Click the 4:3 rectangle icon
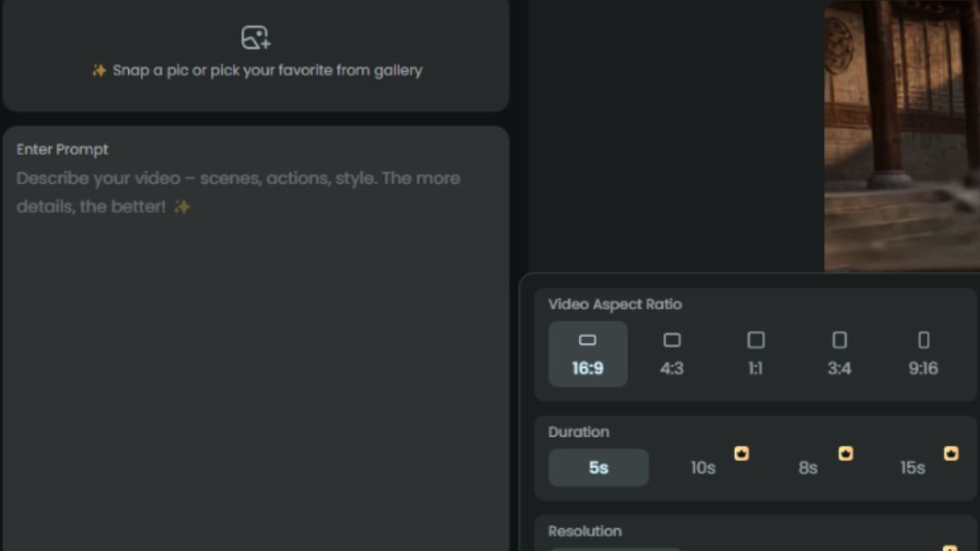This screenshot has height=551, width=980. coord(672,340)
